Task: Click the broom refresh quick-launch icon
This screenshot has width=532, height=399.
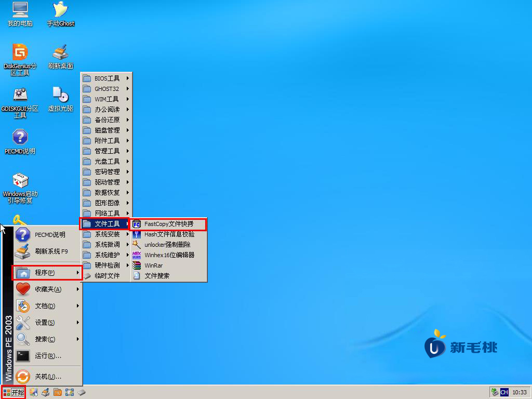Action: coord(46,393)
